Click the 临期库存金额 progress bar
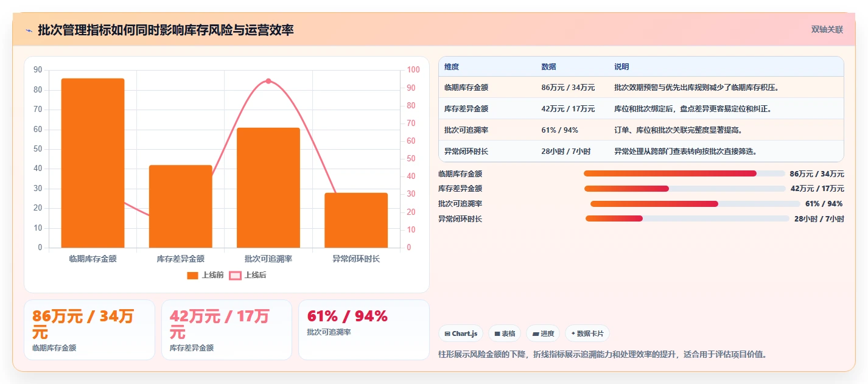This screenshot has height=384, width=868. pyautogui.click(x=684, y=173)
